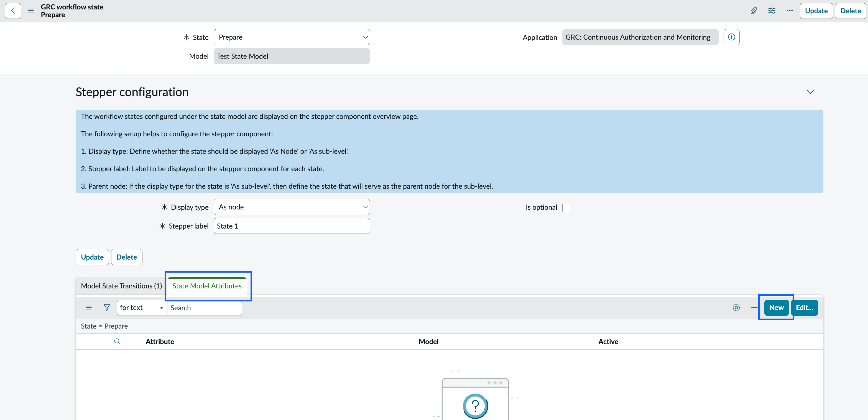This screenshot has height=420, width=868.
Task: Open the 'for text' search field dropdown
Action: (x=142, y=308)
